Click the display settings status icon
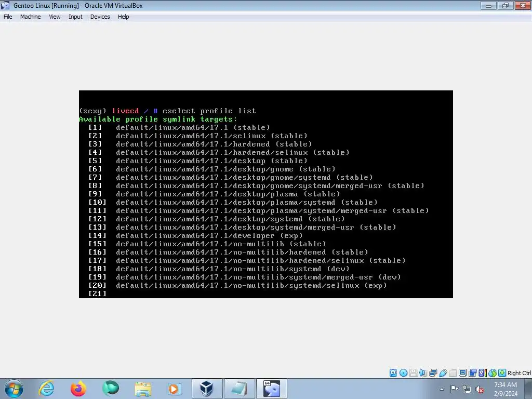The image size is (532, 399). coord(462,373)
